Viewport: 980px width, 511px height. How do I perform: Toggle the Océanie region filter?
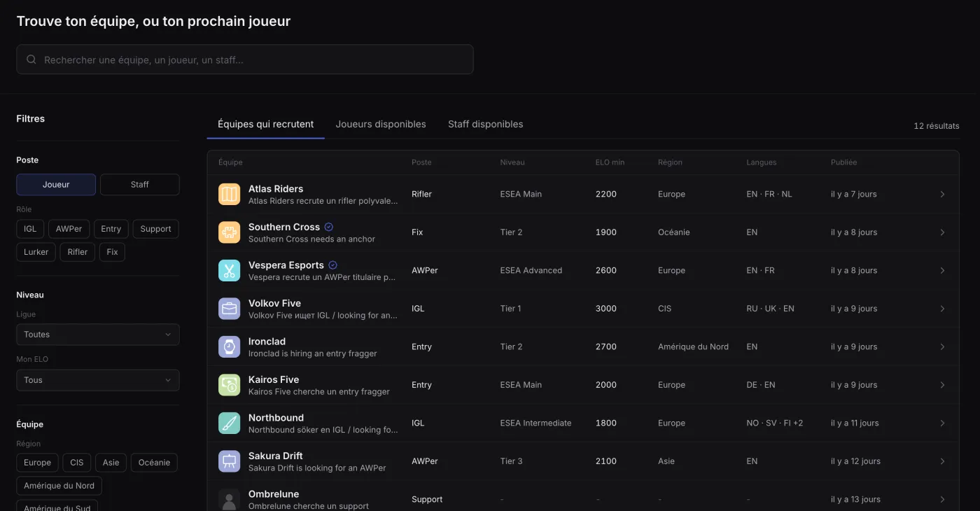(x=154, y=463)
